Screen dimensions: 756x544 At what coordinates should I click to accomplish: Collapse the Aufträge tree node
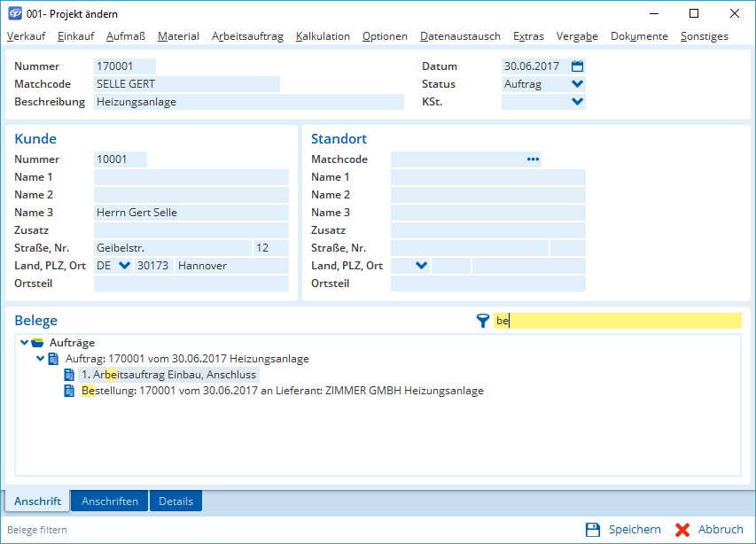tap(24, 343)
